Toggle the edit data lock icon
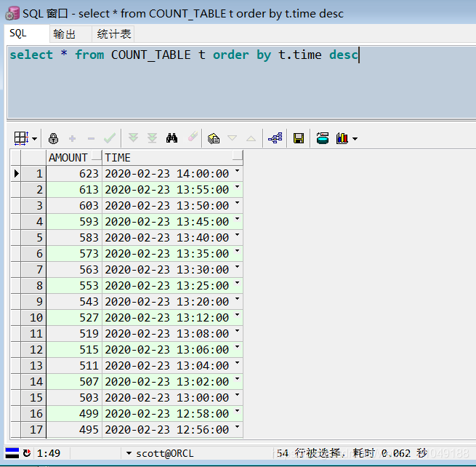This screenshot has width=476, height=467. 54,138
